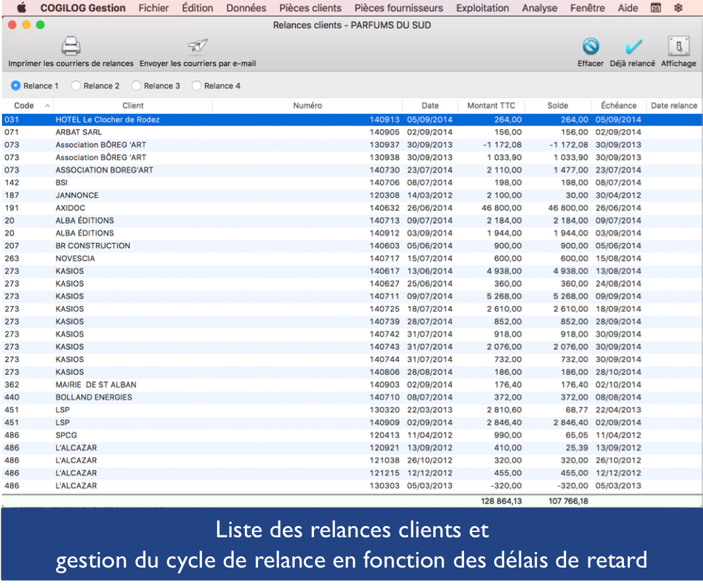Select the ASSOCIATION BOREG'ART invoice 140730 row

351,171
